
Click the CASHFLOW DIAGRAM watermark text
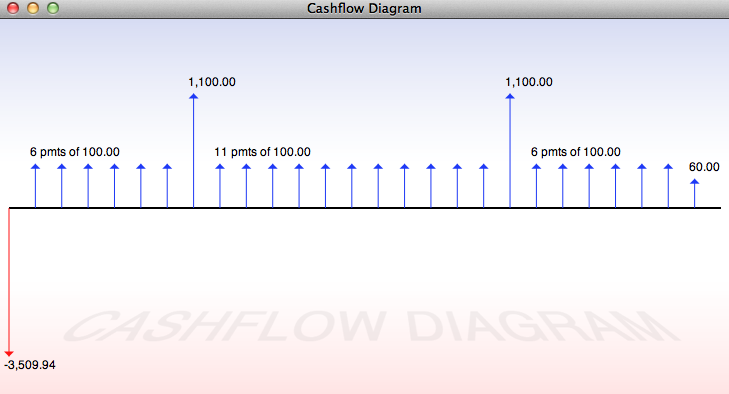click(371, 326)
